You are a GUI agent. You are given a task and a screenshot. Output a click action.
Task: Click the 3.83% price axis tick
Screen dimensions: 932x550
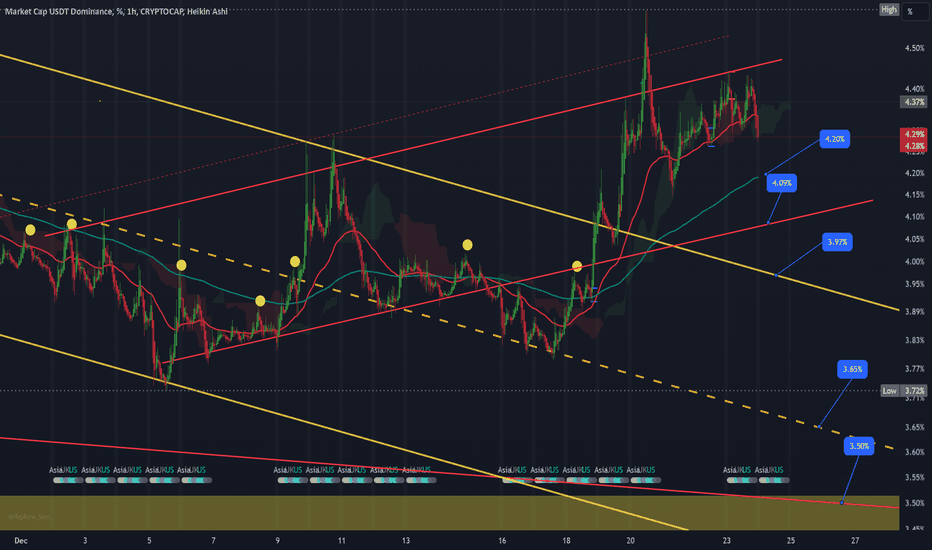914,340
